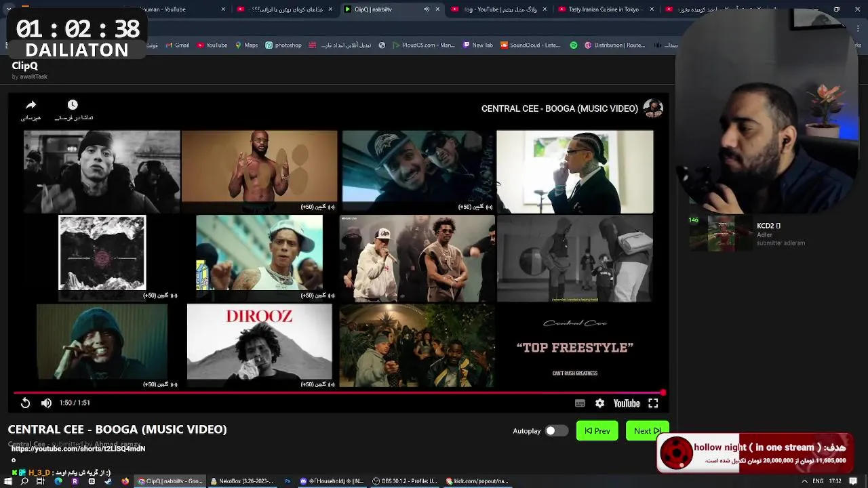The width and height of the screenshot is (868, 488).
Task: Open the Gmail bookmark
Action: (x=176, y=45)
